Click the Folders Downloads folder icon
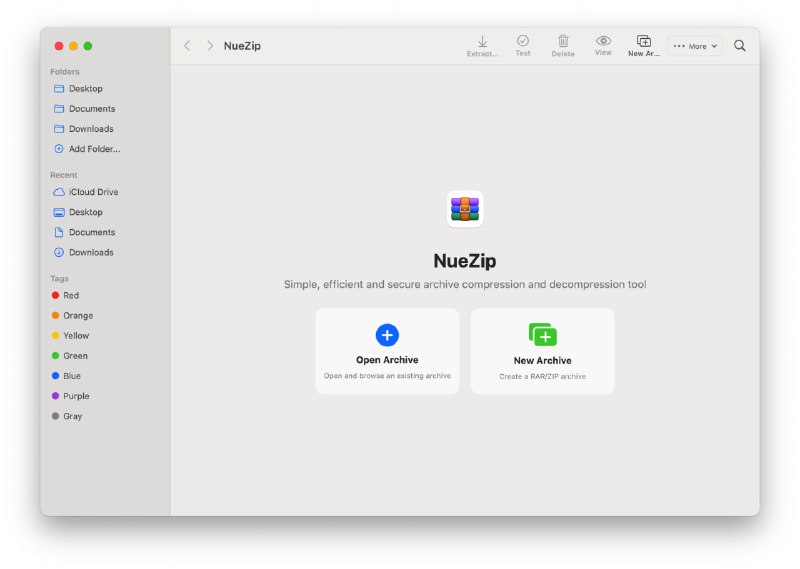This screenshot has width=800, height=569. click(x=59, y=129)
